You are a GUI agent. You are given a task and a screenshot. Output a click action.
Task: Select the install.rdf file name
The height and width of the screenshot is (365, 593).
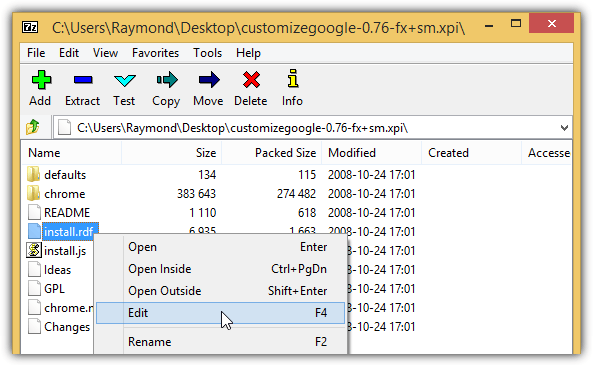68,231
